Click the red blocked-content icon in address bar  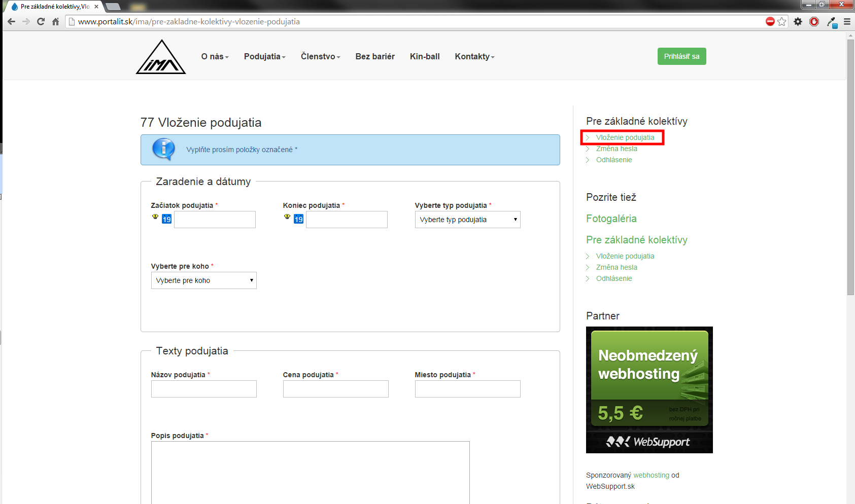[770, 21]
